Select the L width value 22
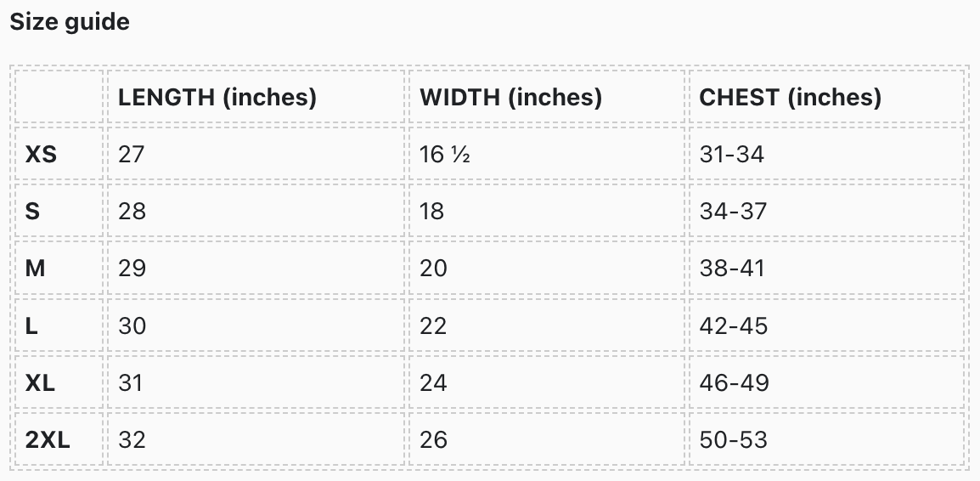 [432, 325]
